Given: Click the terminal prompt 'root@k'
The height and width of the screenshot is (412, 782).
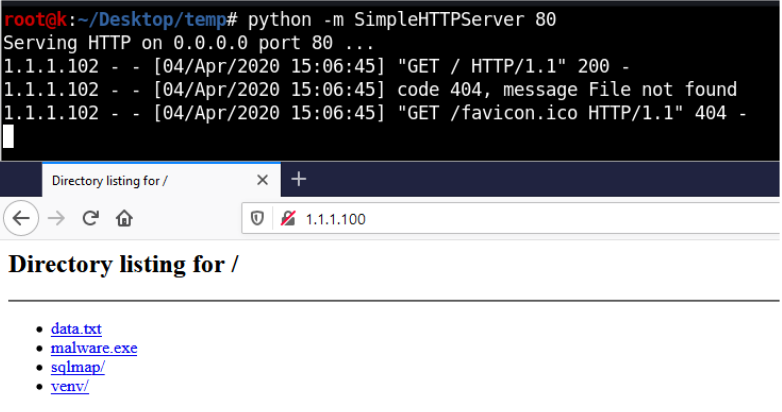Looking at the screenshot, I should click(35, 19).
